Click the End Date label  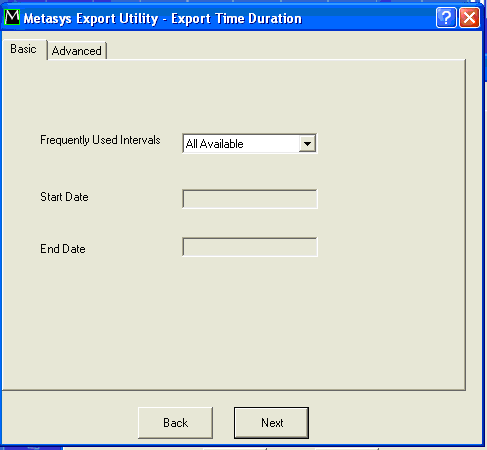(x=63, y=249)
